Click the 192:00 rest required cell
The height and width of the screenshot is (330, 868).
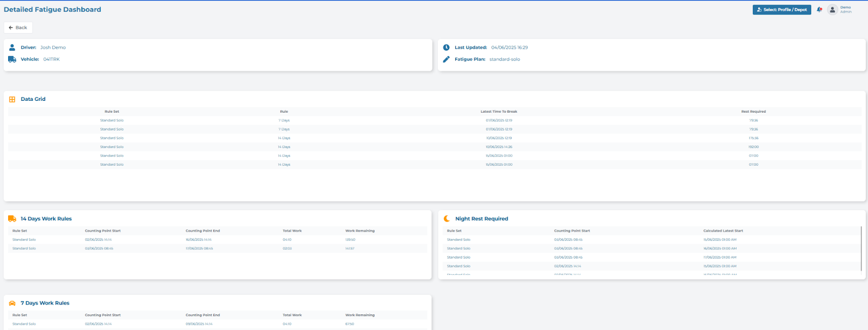[x=754, y=147]
